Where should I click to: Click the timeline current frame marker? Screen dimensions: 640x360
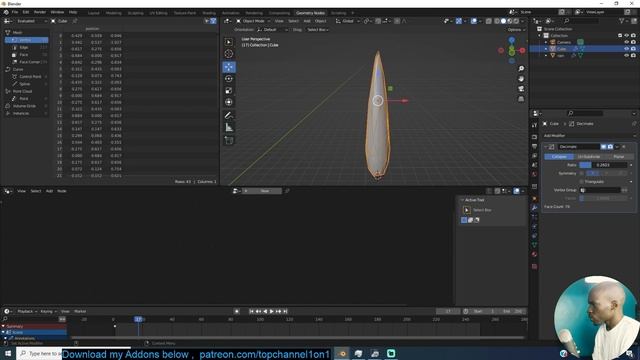click(138, 319)
